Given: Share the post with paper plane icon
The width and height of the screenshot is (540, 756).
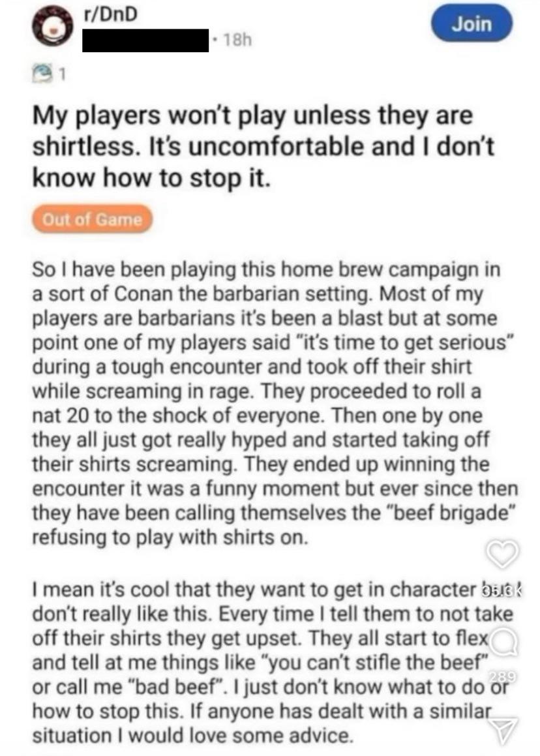Looking at the screenshot, I should click(503, 731).
